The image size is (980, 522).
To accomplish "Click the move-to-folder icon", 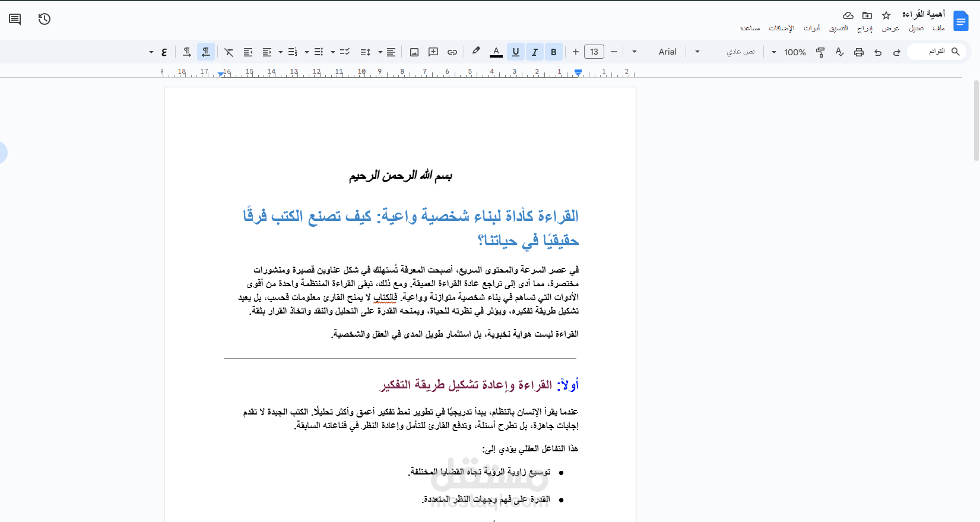I will click(x=867, y=15).
